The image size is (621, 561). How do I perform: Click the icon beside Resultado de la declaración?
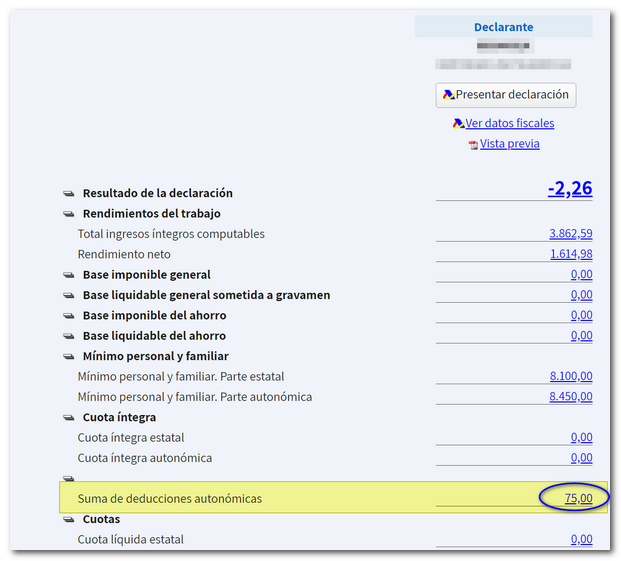coord(69,193)
